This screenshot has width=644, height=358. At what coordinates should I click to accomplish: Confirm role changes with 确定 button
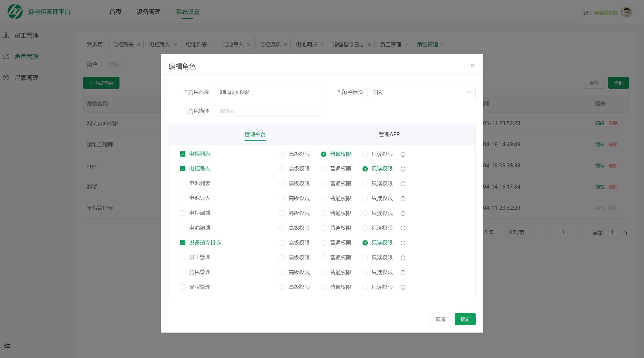click(x=465, y=319)
